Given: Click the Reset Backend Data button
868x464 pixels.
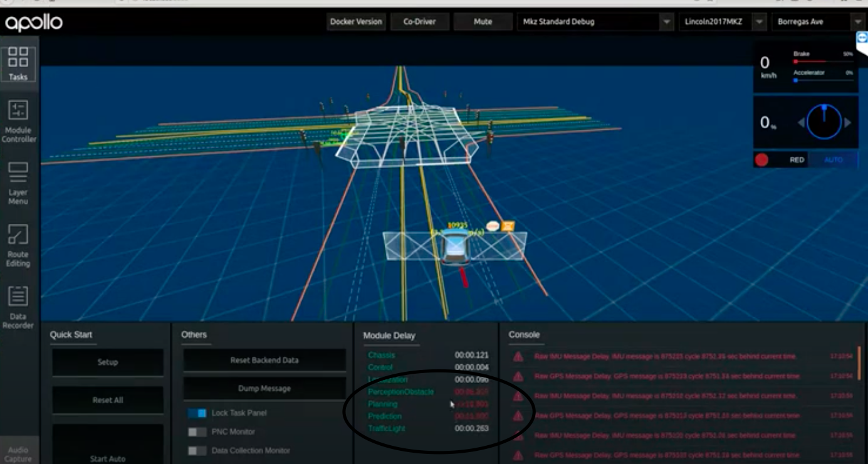Looking at the screenshot, I should coord(263,360).
